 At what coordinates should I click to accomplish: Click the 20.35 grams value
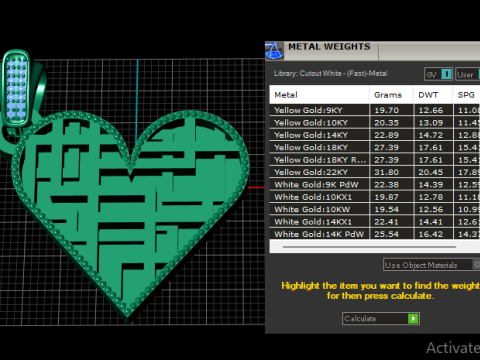click(x=386, y=123)
